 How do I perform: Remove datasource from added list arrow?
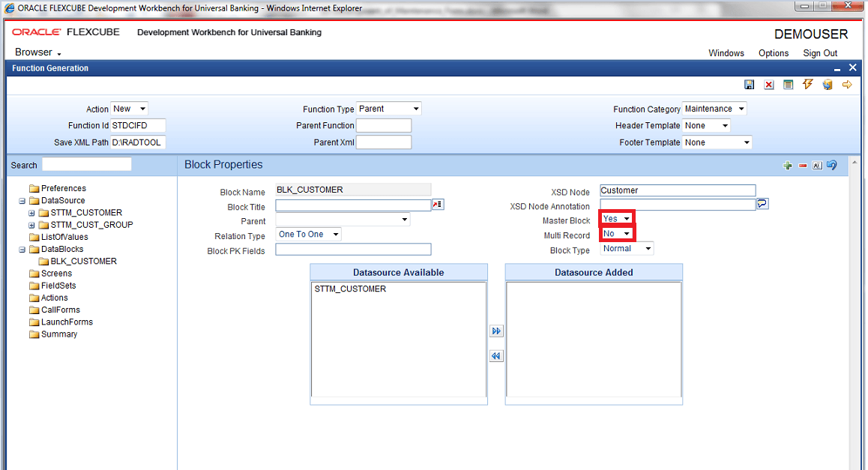click(x=496, y=356)
